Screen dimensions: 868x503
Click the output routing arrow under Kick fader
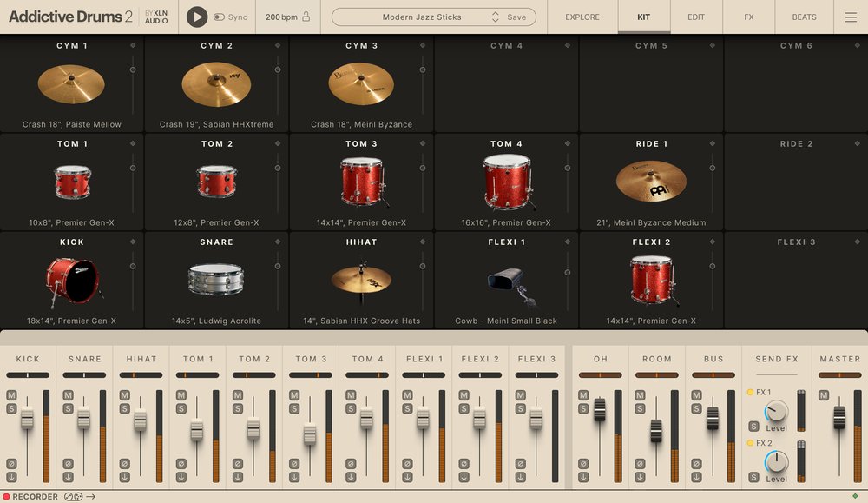(11, 478)
